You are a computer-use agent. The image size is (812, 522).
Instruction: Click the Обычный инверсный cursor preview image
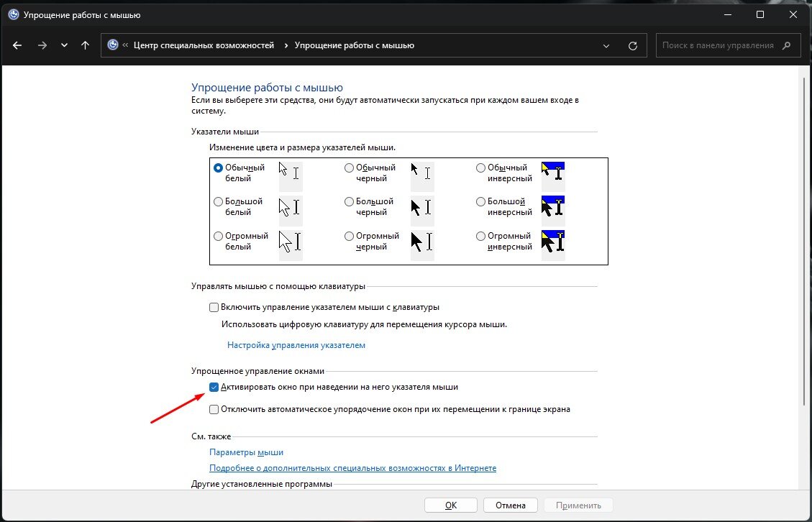tap(553, 176)
